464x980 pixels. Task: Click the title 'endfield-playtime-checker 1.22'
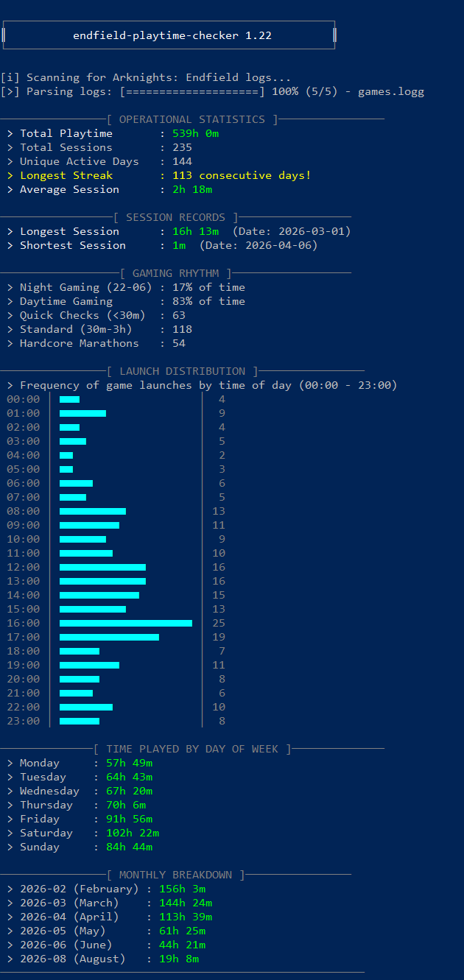click(x=172, y=35)
